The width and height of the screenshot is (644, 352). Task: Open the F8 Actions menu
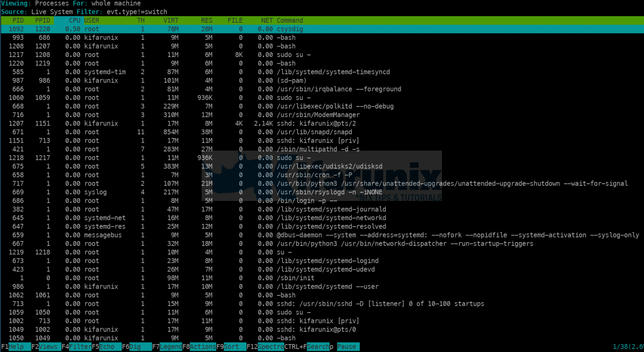pos(199,347)
